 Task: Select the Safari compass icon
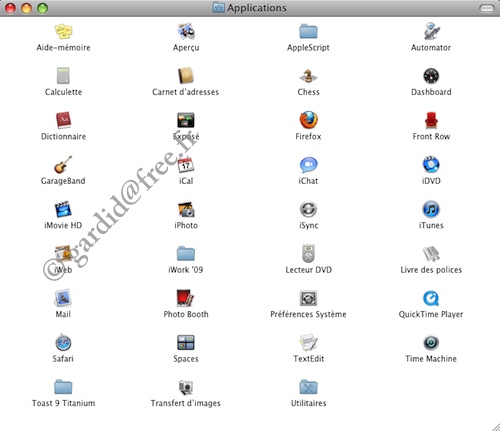coord(63,342)
